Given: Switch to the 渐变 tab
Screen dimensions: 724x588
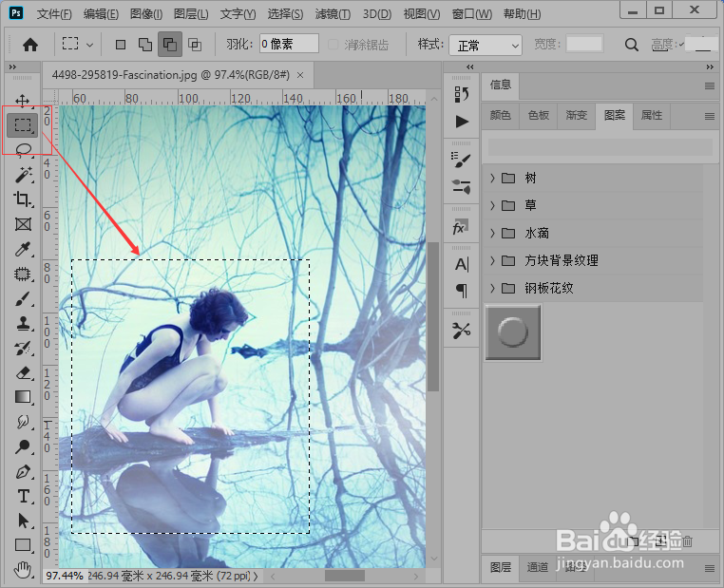Looking at the screenshot, I should click(x=576, y=115).
